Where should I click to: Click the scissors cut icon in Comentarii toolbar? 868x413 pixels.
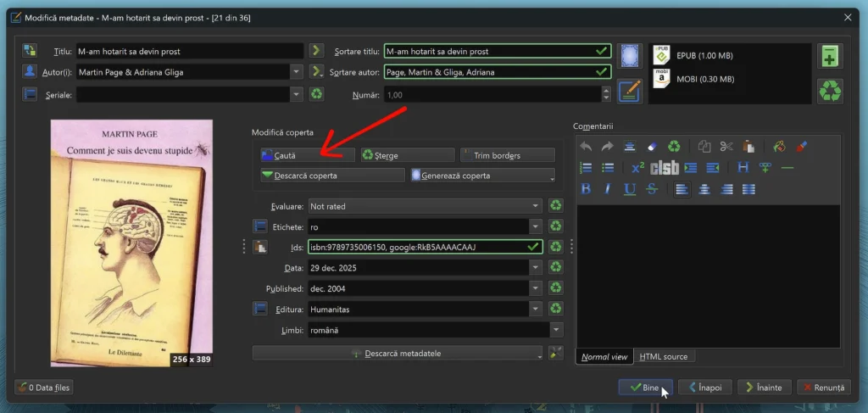click(726, 147)
